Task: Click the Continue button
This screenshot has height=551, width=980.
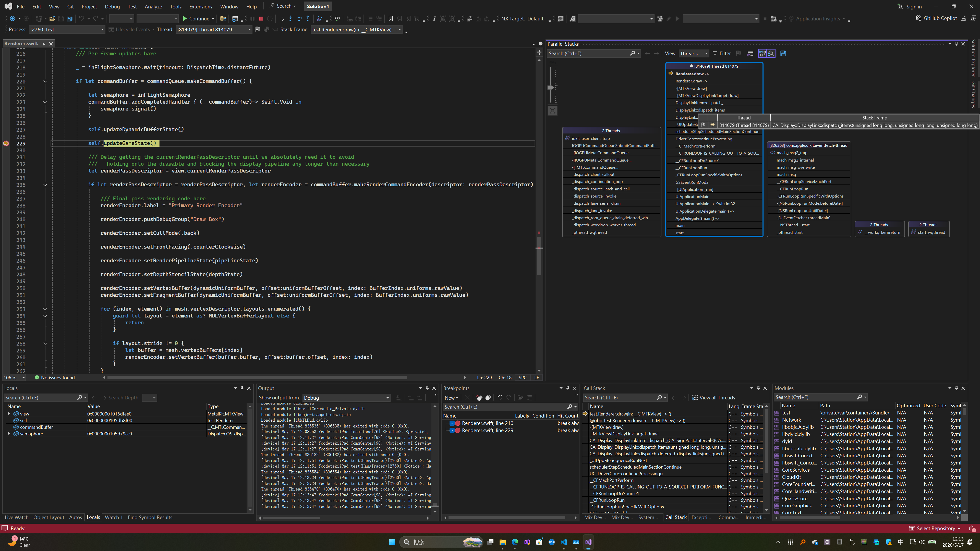Action: [x=196, y=19]
